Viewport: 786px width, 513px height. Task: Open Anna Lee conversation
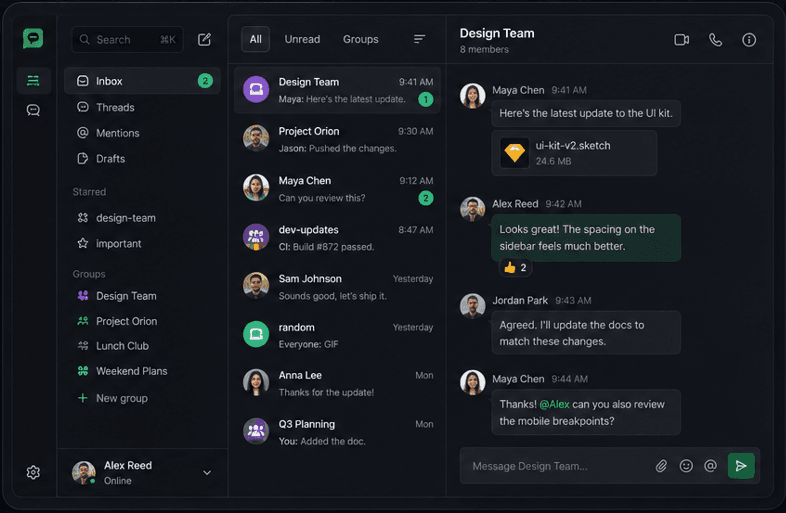click(337, 383)
